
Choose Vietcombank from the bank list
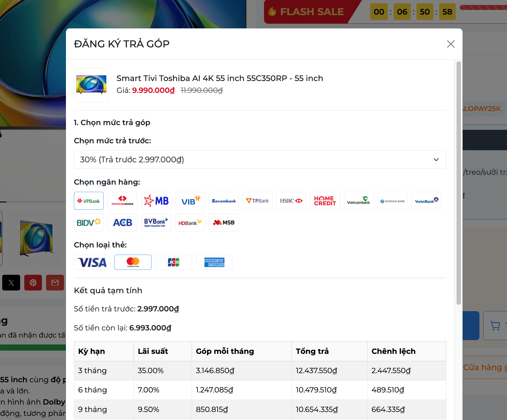[x=359, y=201]
